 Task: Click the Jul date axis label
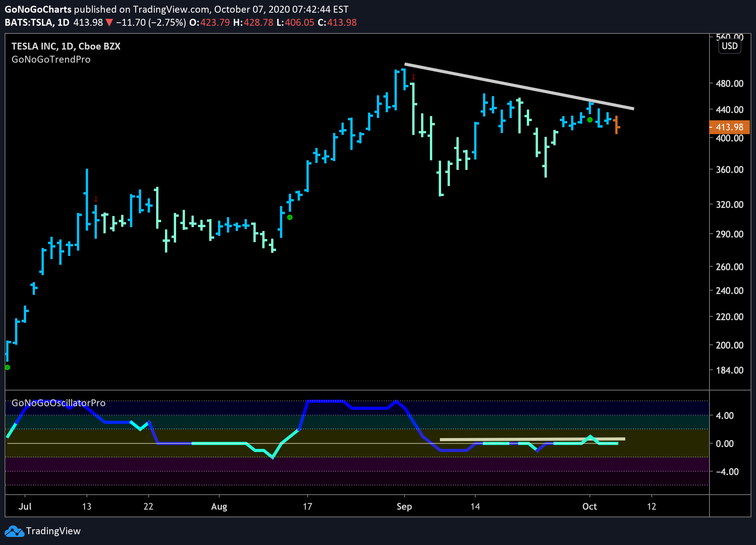click(25, 506)
